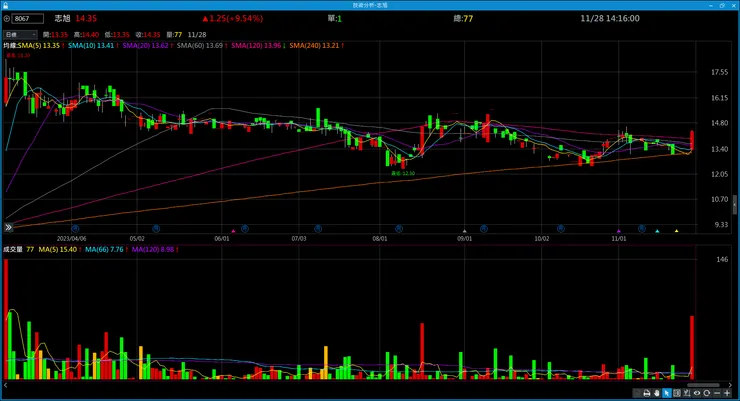
Task: Click the MA(120) 8.98 volume indicator label
Action: pyautogui.click(x=154, y=250)
